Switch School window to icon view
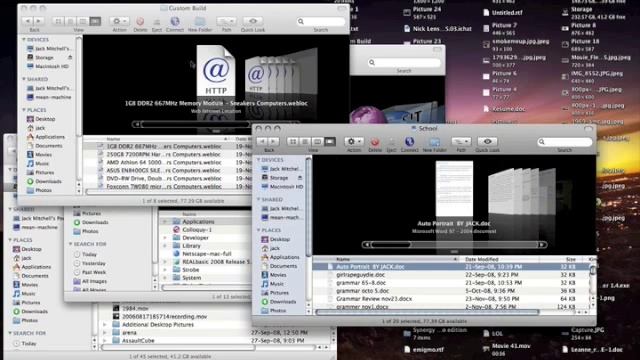This screenshot has height=360, width=640. 293,142
